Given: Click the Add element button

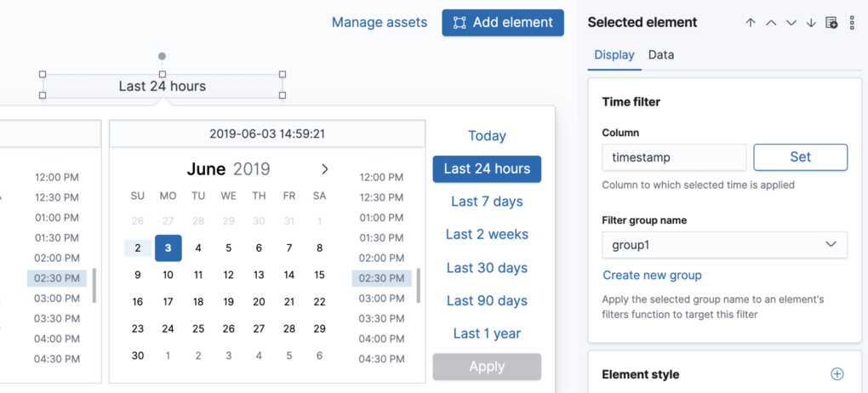Looking at the screenshot, I should tap(503, 23).
